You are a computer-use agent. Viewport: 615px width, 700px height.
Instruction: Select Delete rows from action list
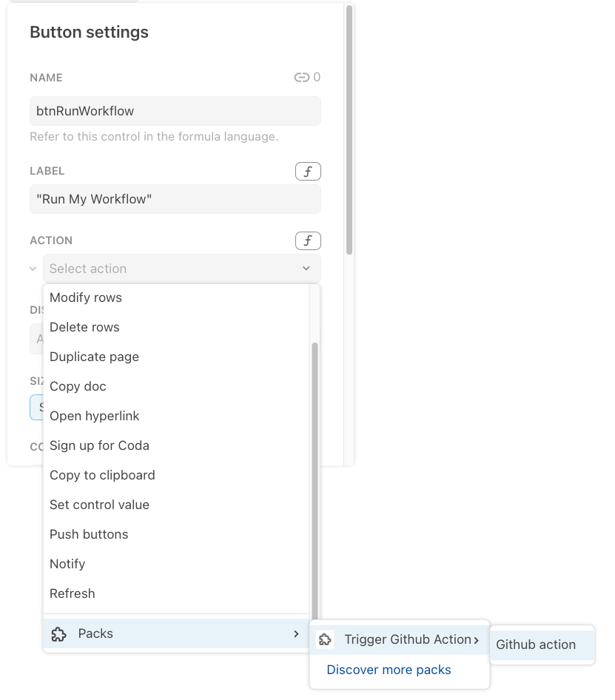click(x=84, y=327)
